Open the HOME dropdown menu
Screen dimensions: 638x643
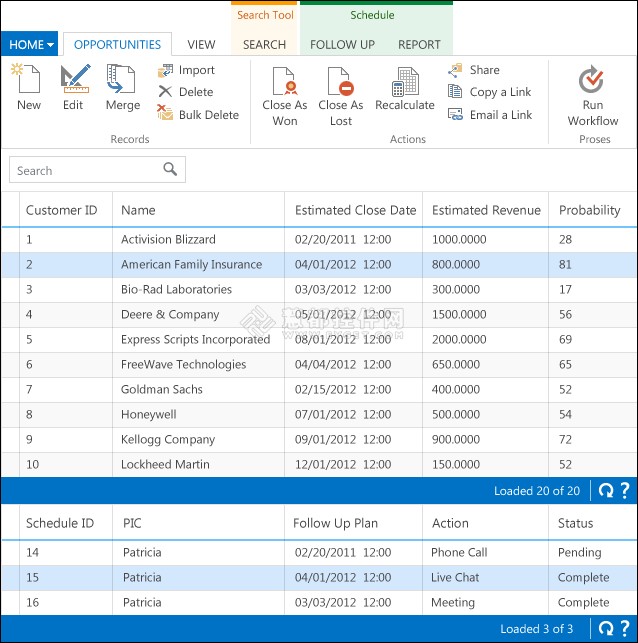30,44
